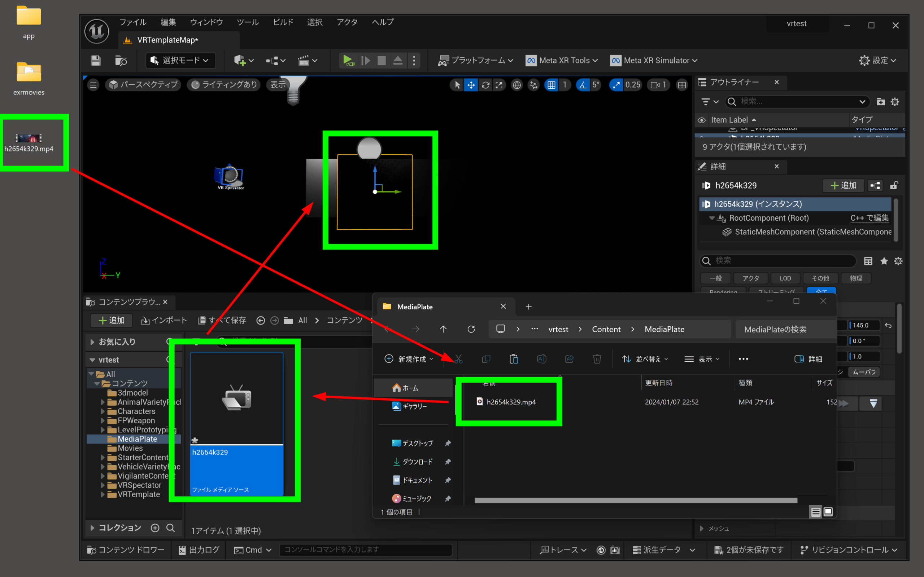This screenshot has width=924, height=577.
Task: Click the cut scissors icon in Explorer
Action: [458, 359]
